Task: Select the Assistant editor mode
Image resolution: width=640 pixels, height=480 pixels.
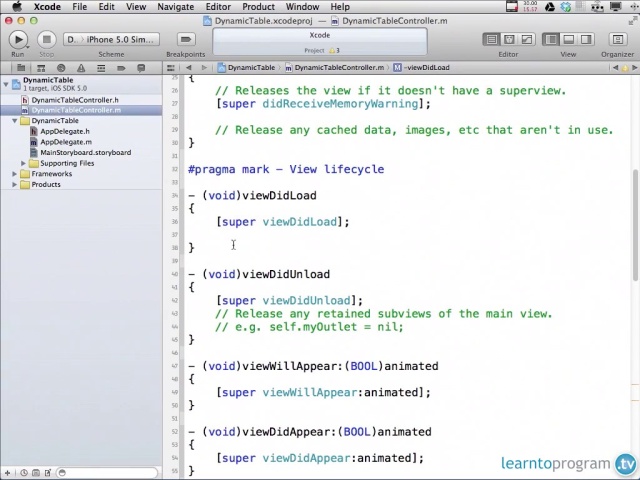Action: click(x=509, y=40)
